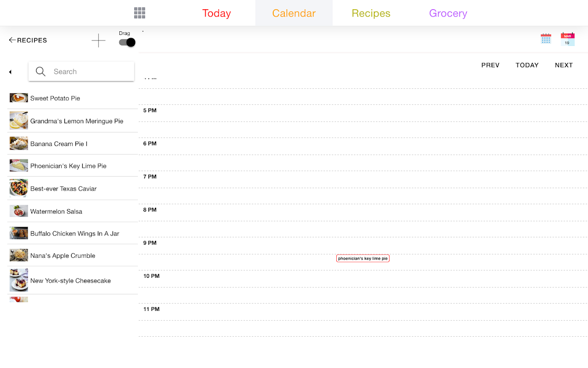
Task: Go back using the Recipes arrow
Action: (28, 40)
